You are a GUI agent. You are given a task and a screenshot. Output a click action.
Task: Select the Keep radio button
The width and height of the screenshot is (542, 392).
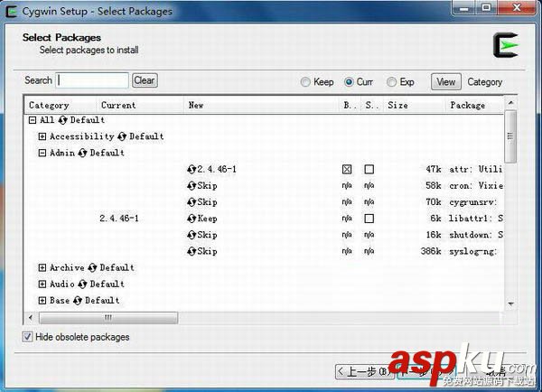(305, 82)
